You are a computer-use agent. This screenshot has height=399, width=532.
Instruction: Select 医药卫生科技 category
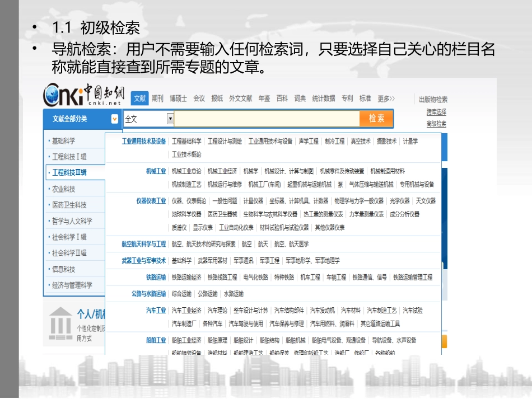pos(69,205)
